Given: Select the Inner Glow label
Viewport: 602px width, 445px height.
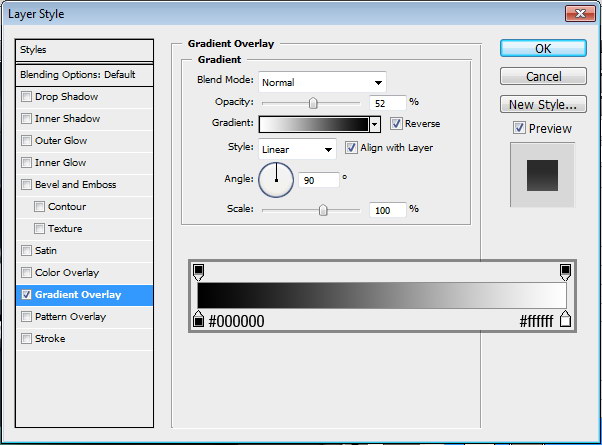Looking at the screenshot, I should coord(60,162).
